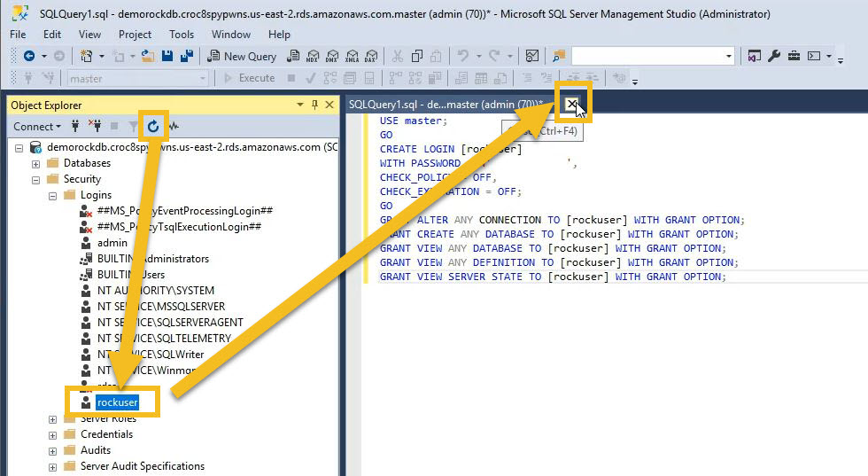Screen dimensions: 868x476
Task: Click the Navigate Backward arrow icon
Action: [x=29, y=56]
